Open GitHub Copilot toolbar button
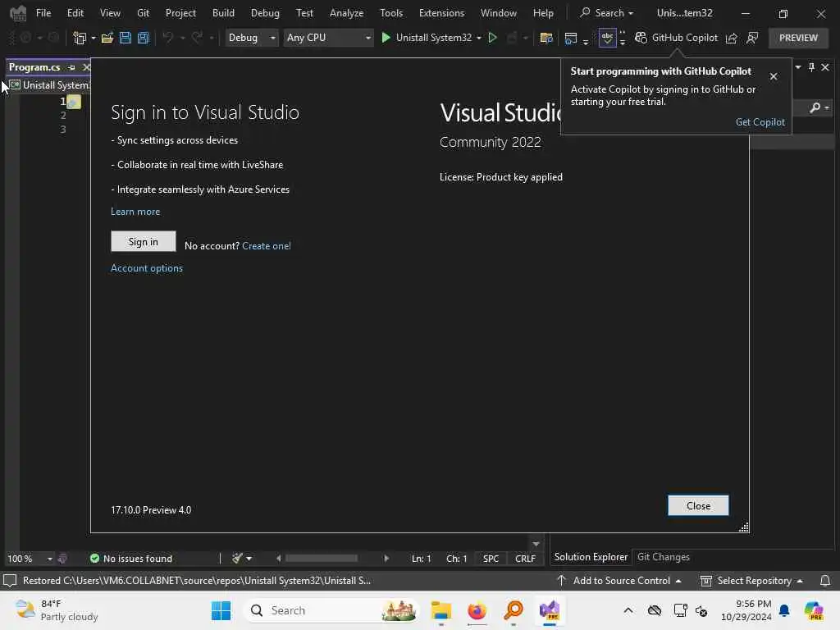840x630 pixels. (x=677, y=38)
